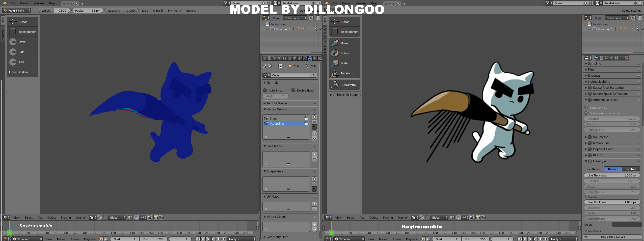Open the Action lines Color swatch
This screenshot has width=644, height=241.
coord(627,225)
